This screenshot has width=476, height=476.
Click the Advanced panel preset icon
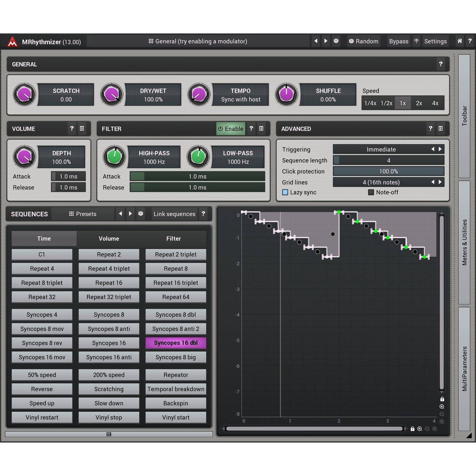[x=440, y=129]
